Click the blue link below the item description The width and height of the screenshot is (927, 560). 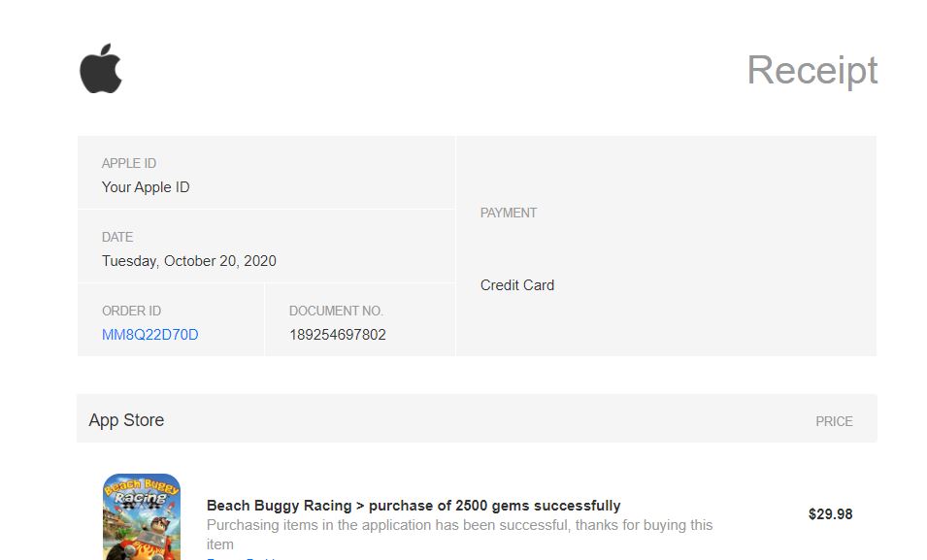(245, 557)
